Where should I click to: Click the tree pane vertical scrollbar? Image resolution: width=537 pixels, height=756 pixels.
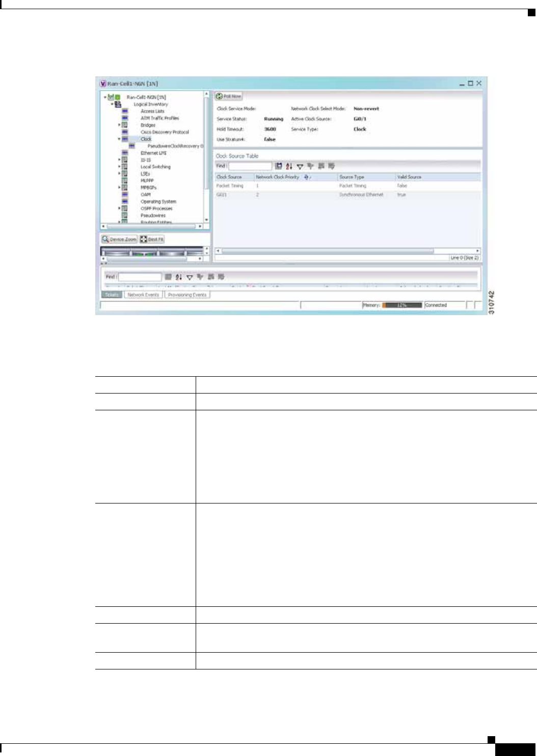(x=206, y=157)
